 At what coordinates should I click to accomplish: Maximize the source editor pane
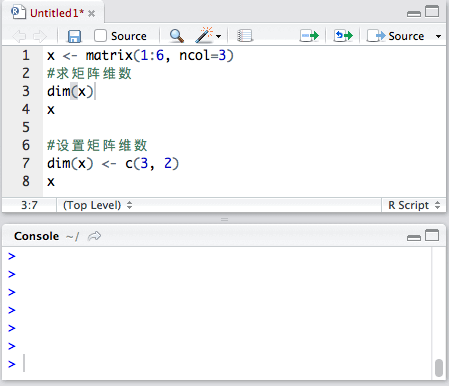(x=432, y=11)
